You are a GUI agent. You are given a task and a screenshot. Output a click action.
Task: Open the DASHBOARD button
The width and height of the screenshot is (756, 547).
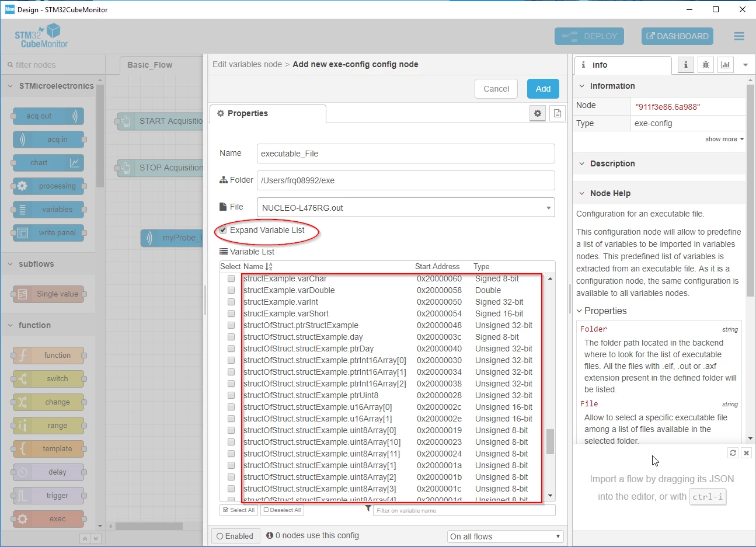(x=677, y=36)
